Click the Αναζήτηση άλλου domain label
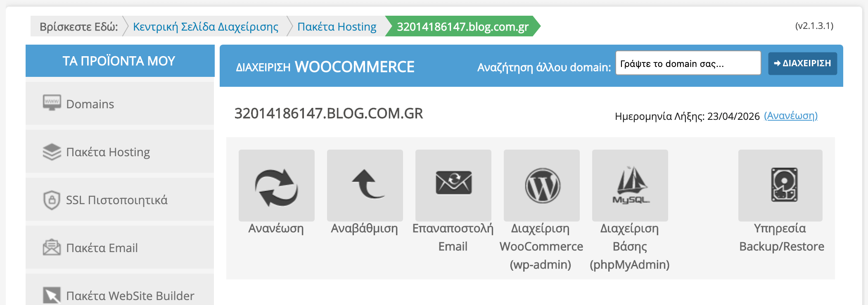868x305 pixels. 544,67
